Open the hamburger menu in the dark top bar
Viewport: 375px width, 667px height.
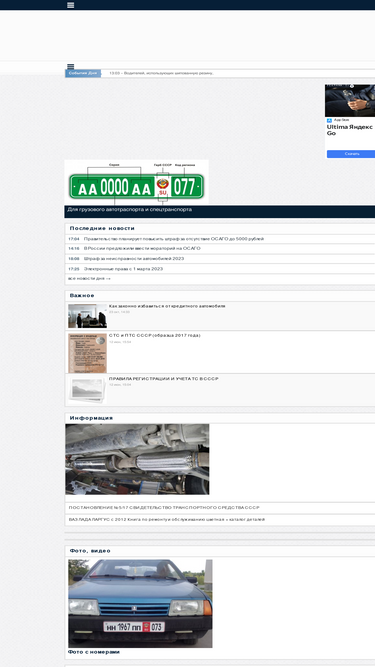click(71, 5)
